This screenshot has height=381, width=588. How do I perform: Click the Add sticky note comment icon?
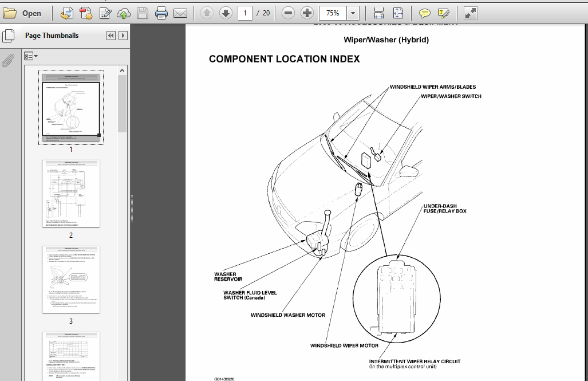[424, 14]
